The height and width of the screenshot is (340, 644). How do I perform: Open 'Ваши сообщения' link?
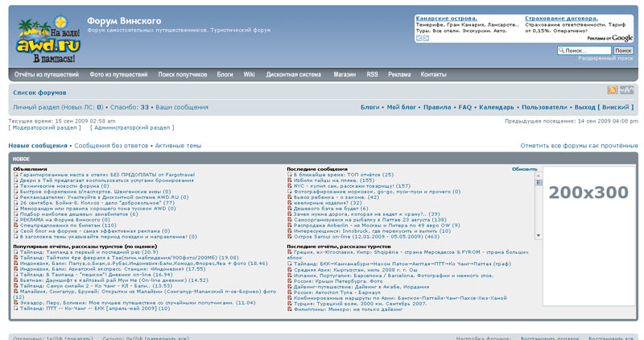point(182,107)
